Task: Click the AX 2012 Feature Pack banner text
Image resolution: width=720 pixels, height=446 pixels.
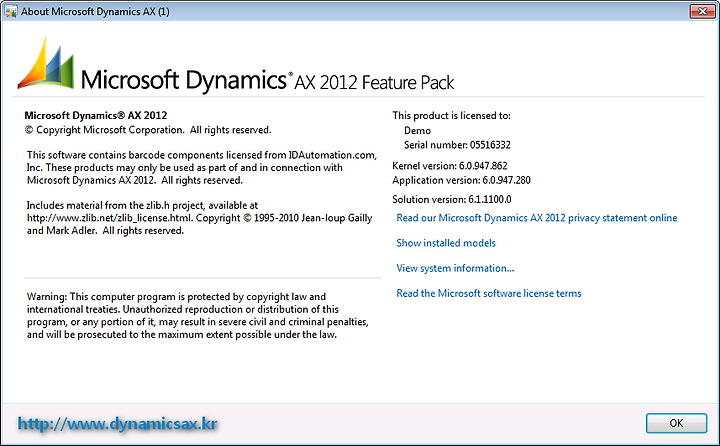Action: tap(374, 83)
